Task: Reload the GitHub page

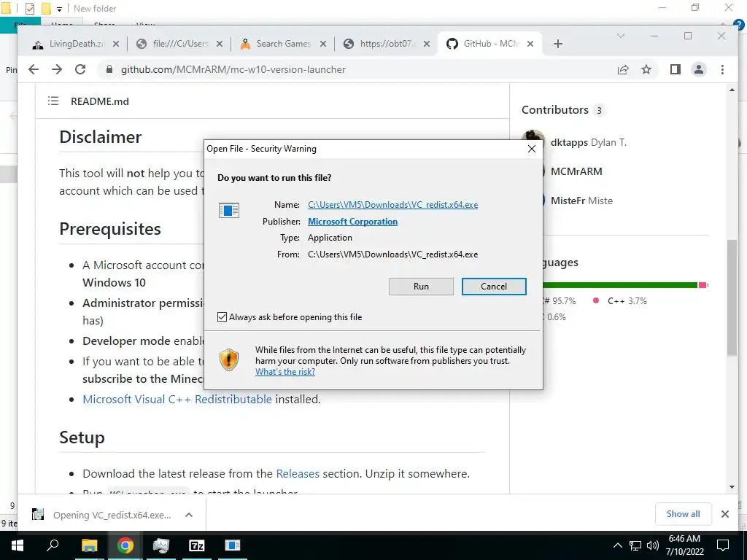Action: click(80, 69)
